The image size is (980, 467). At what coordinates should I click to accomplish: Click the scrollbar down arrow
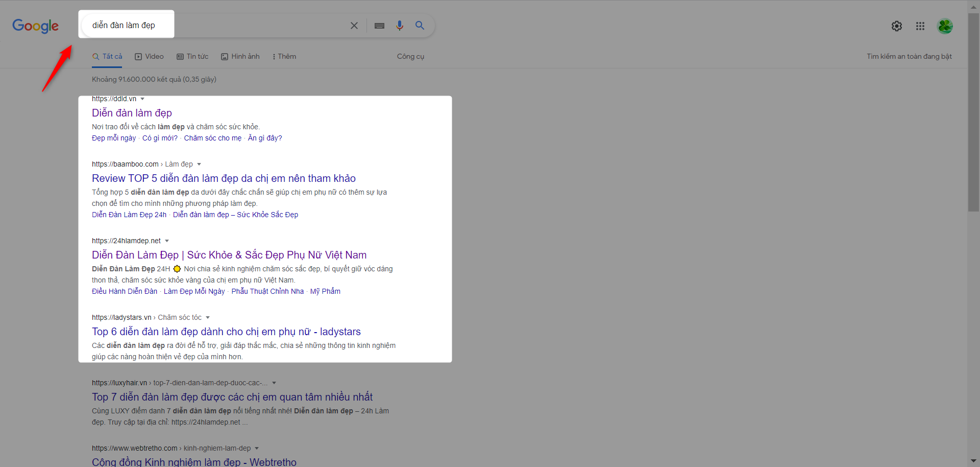click(973, 461)
